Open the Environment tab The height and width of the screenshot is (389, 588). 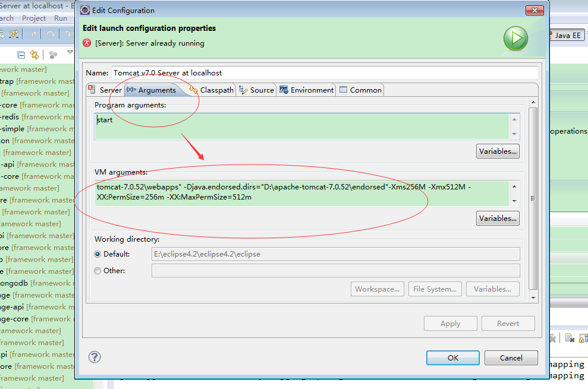pyautogui.click(x=306, y=90)
